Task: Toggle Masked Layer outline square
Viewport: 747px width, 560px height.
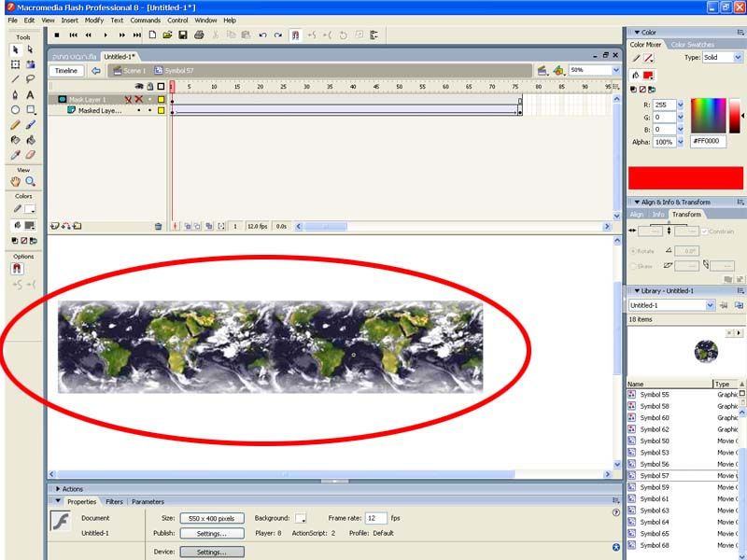Action: [x=161, y=110]
